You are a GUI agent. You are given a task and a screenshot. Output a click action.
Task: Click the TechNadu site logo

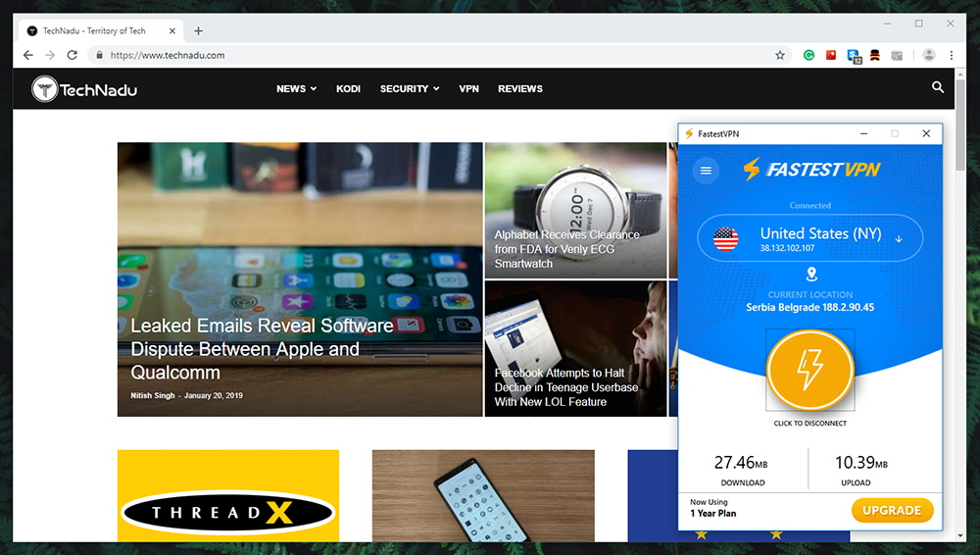[84, 89]
